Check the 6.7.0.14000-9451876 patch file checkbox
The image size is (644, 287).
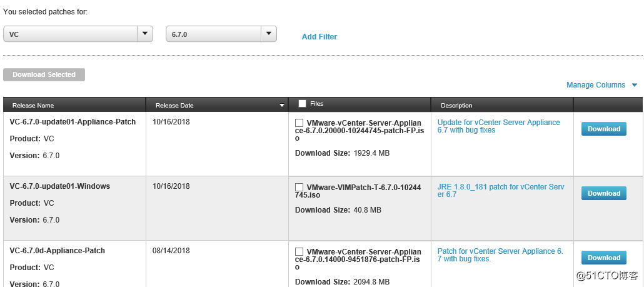click(299, 252)
